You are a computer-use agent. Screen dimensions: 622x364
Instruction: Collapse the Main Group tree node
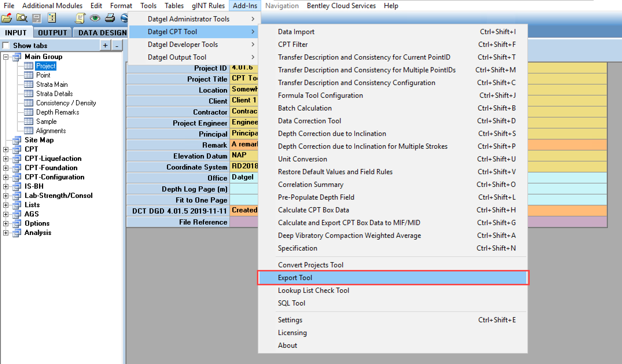pos(6,57)
